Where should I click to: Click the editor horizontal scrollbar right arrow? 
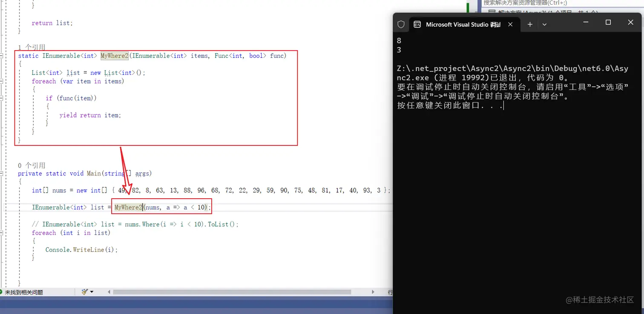click(373, 292)
